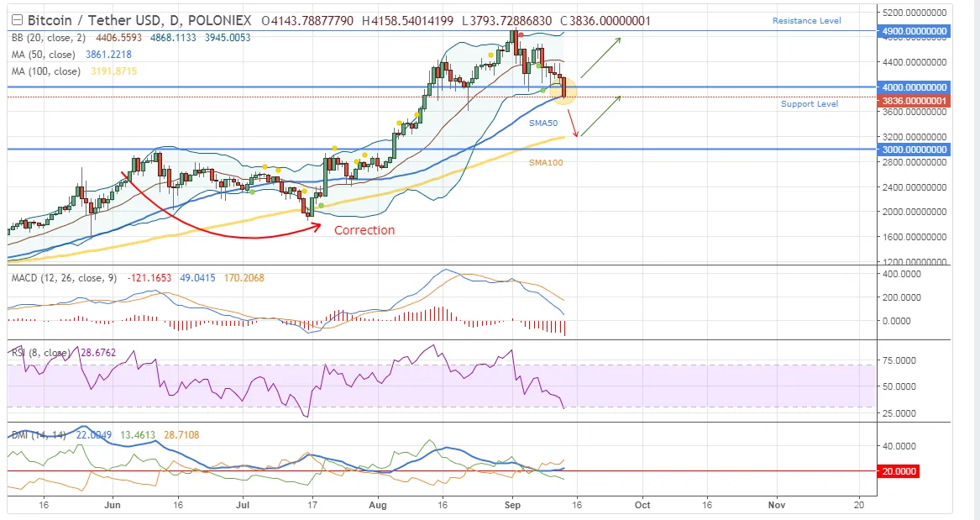This screenshot has height=520, width=980.
Task: Click the Oct label on the time axis
Action: (642, 504)
